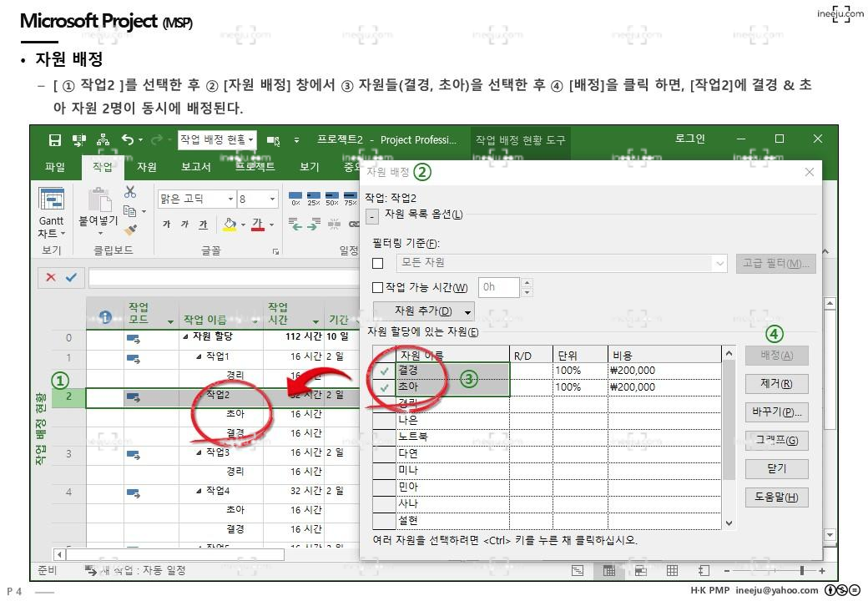Click the task usage view status bar icon
The height and width of the screenshot is (601, 868).
click(x=609, y=571)
